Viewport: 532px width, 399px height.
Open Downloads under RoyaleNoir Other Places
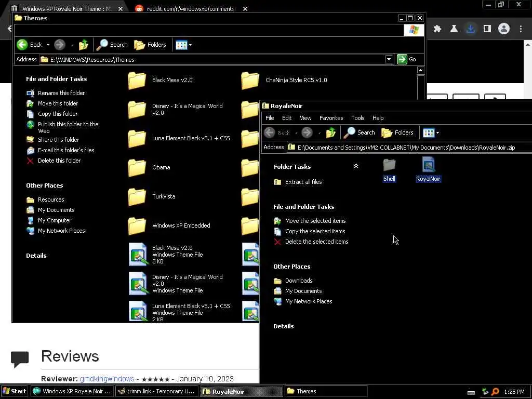click(x=293, y=281)
